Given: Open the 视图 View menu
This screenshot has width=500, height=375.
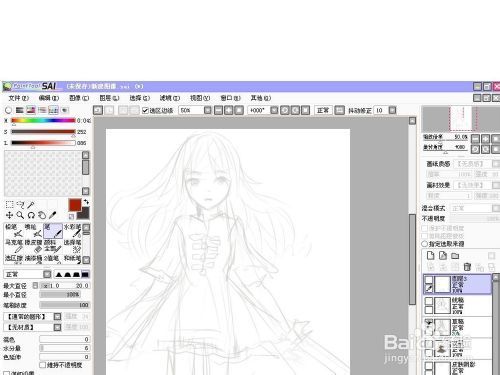Looking at the screenshot, I should [x=200, y=98].
